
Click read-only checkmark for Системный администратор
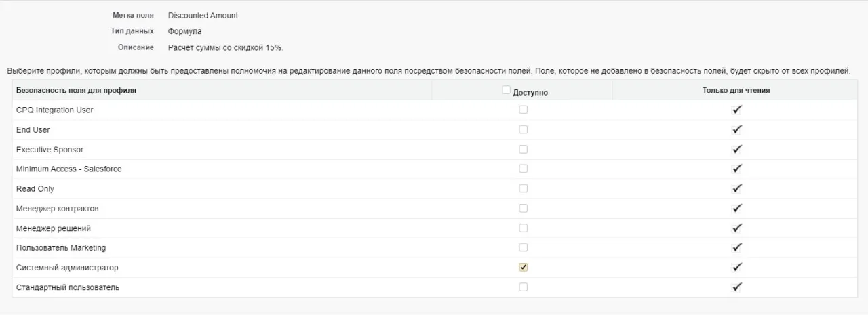[x=736, y=267]
